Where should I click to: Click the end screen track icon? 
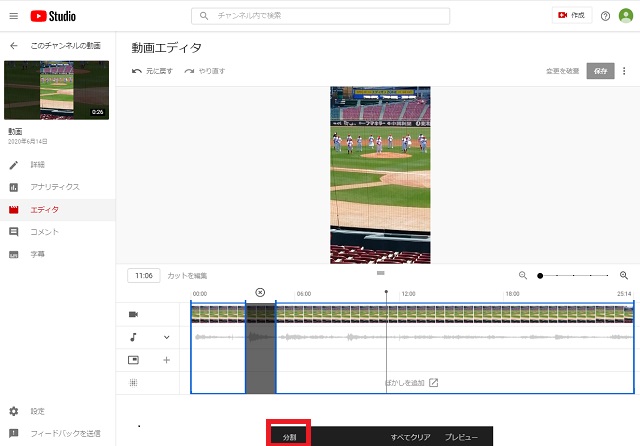pos(133,360)
